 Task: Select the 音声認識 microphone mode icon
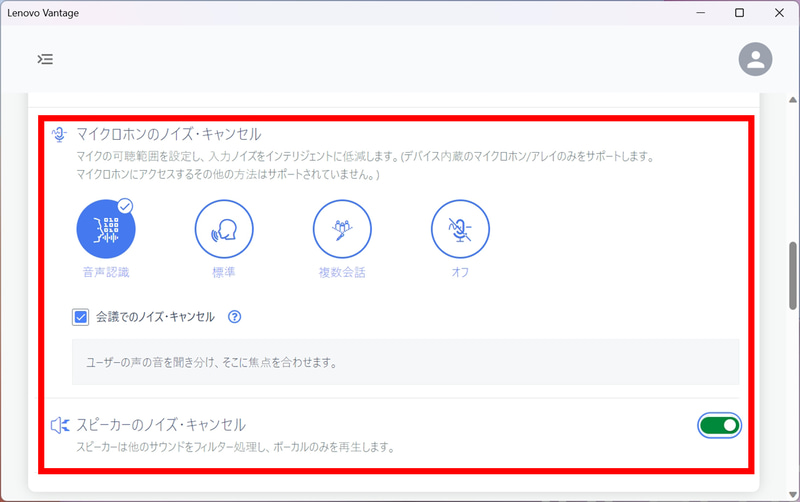pos(106,229)
